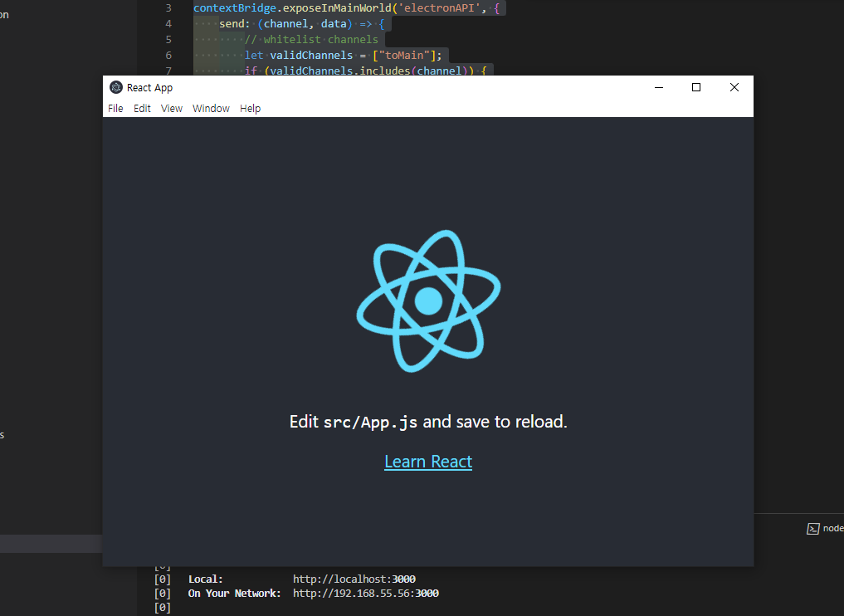Open the Help menu in React App

[251, 108]
